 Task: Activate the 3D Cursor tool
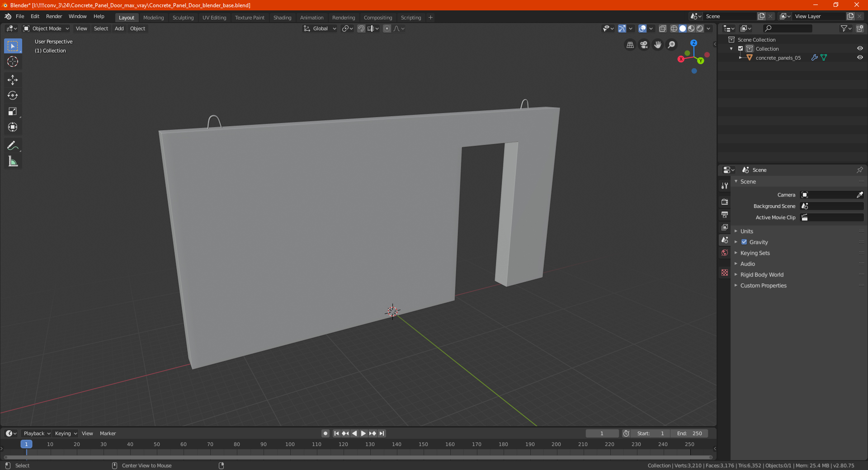click(13, 61)
